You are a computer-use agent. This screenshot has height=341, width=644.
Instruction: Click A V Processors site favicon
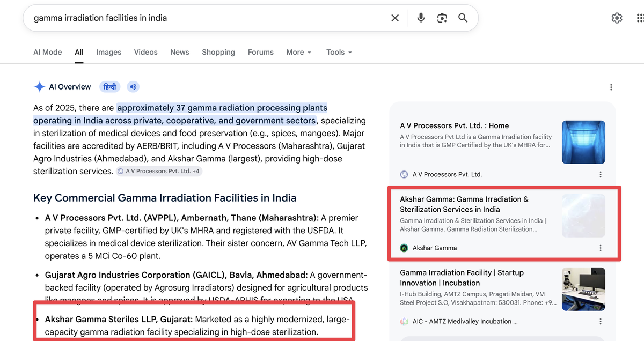coord(404,174)
